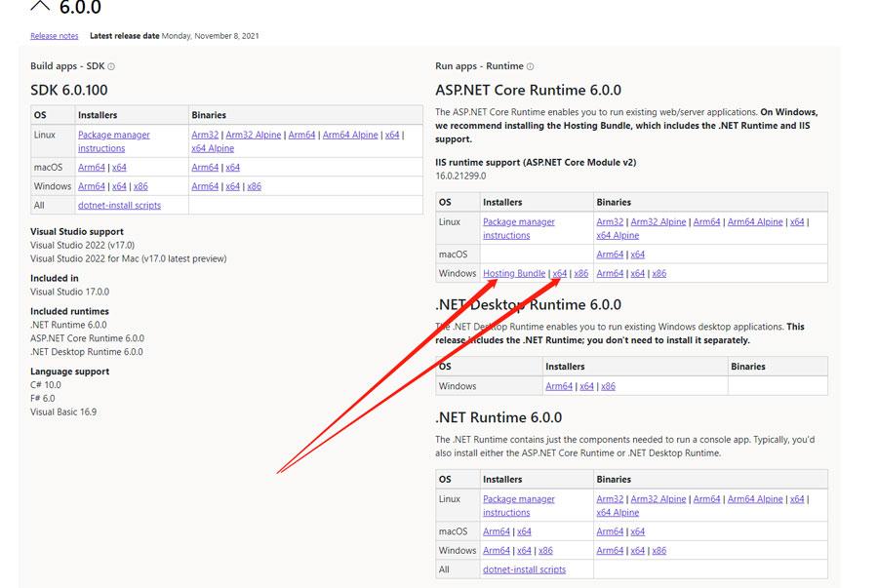
Task: Download SDK Linux Arm64 binary
Action: click(301, 135)
